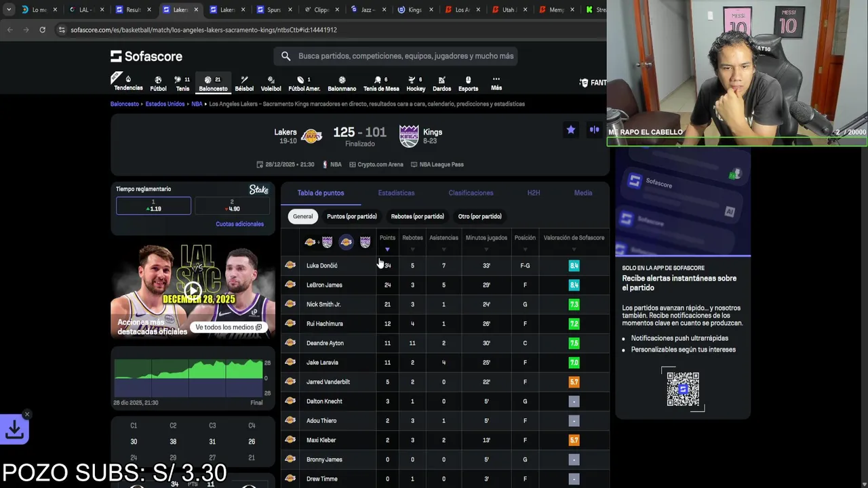The width and height of the screenshot is (868, 488).
Task: Open the Cuotas adicionales link
Action: coord(239,224)
